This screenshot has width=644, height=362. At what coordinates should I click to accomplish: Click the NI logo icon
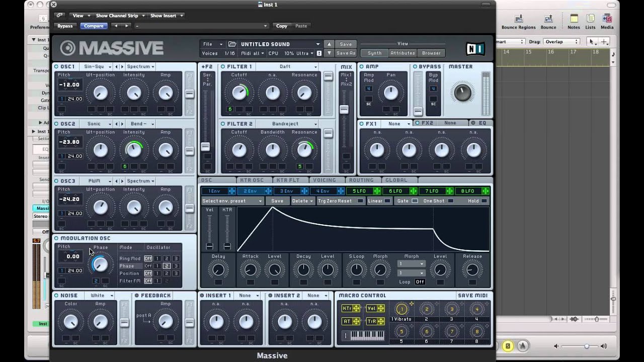click(475, 48)
